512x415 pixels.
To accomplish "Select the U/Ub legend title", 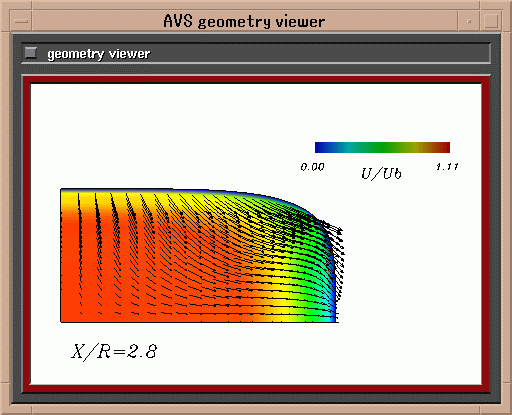I will click(x=381, y=174).
